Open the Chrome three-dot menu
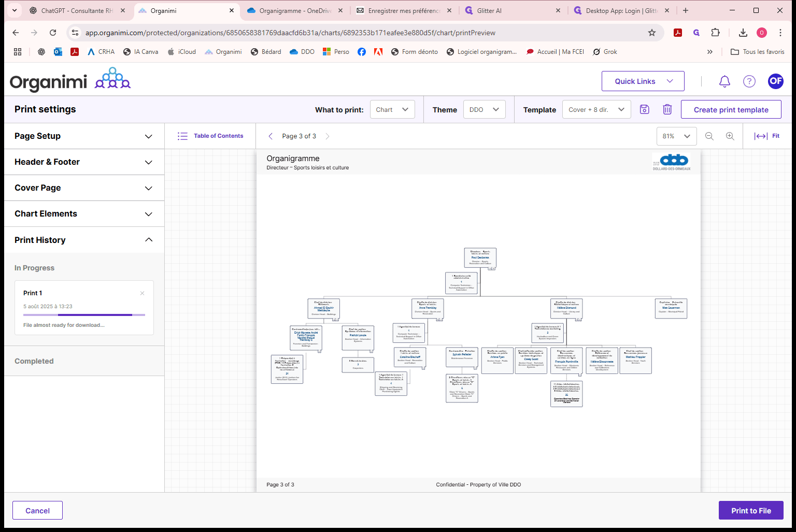 (x=780, y=33)
